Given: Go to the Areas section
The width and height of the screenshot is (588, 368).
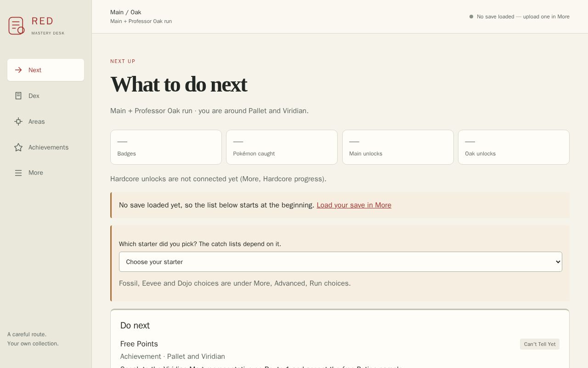Looking at the screenshot, I should (x=45, y=121).
